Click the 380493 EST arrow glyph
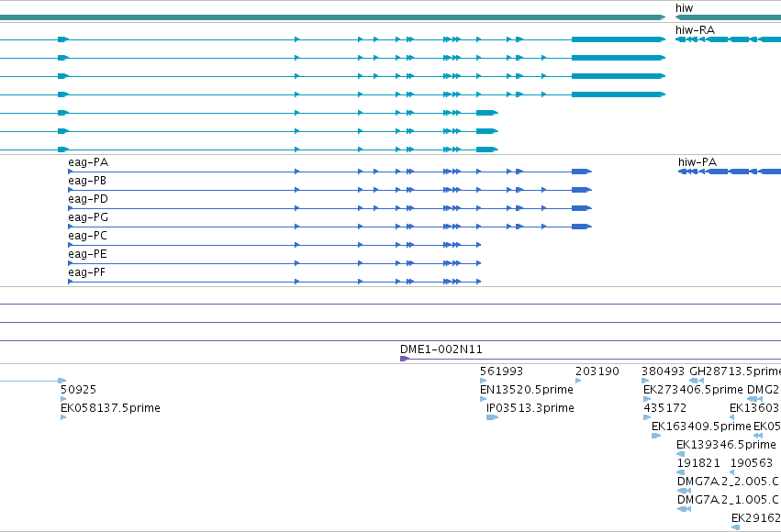Viewport: 781px width, 532px height. [645, 381]
